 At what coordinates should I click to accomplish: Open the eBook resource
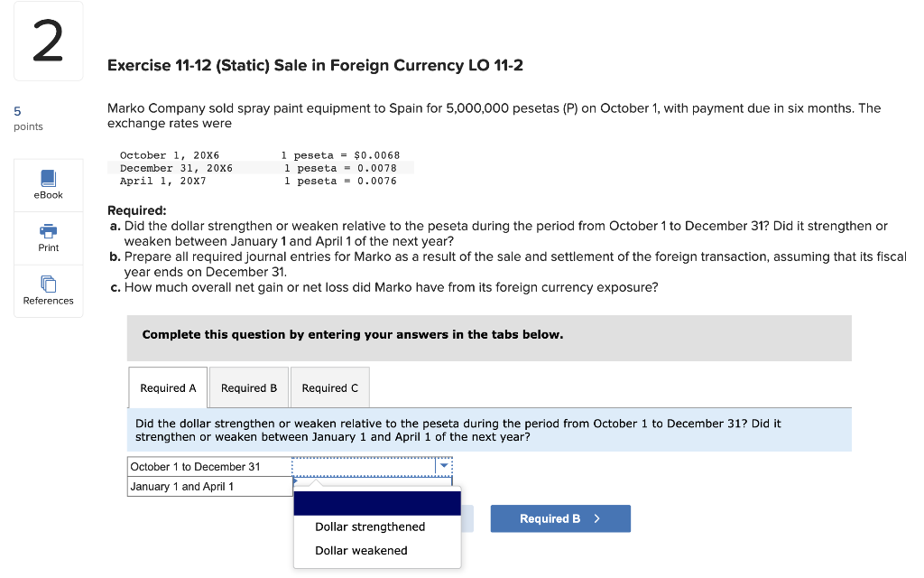tap(48, 185)
